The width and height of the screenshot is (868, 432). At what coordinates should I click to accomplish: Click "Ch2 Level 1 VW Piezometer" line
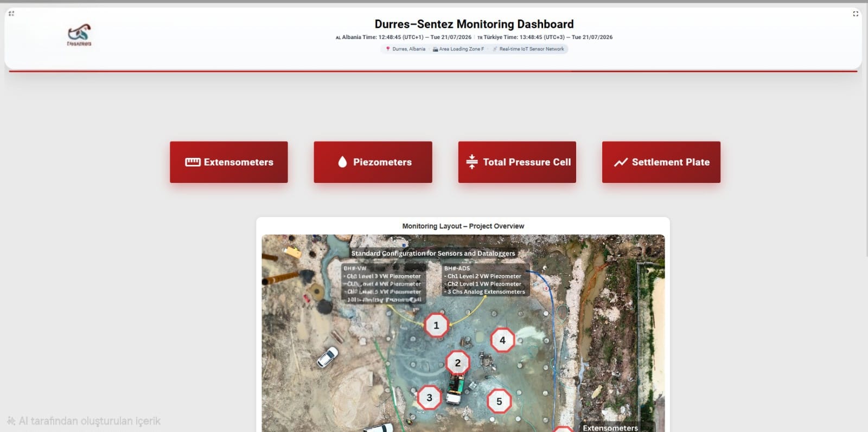483,284
